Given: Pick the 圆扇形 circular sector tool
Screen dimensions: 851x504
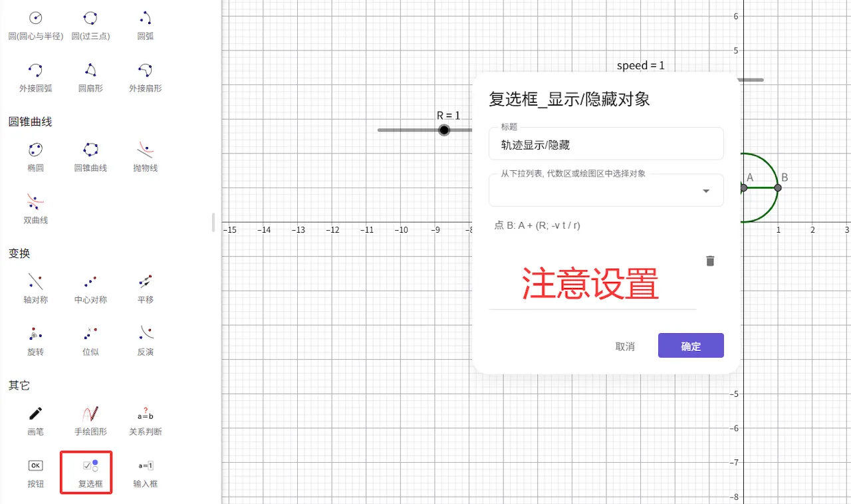Looking at the screenshot, I should coord(90,76).
